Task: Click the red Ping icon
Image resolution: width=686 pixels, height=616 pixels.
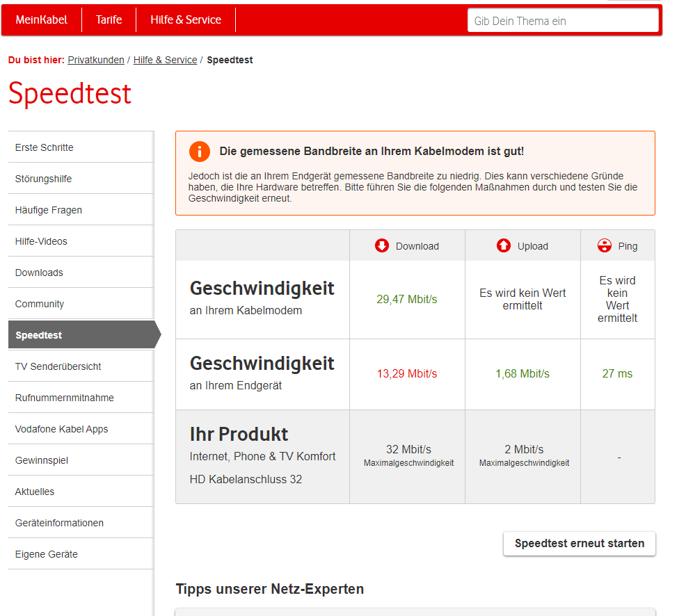Action: [604, 245]
